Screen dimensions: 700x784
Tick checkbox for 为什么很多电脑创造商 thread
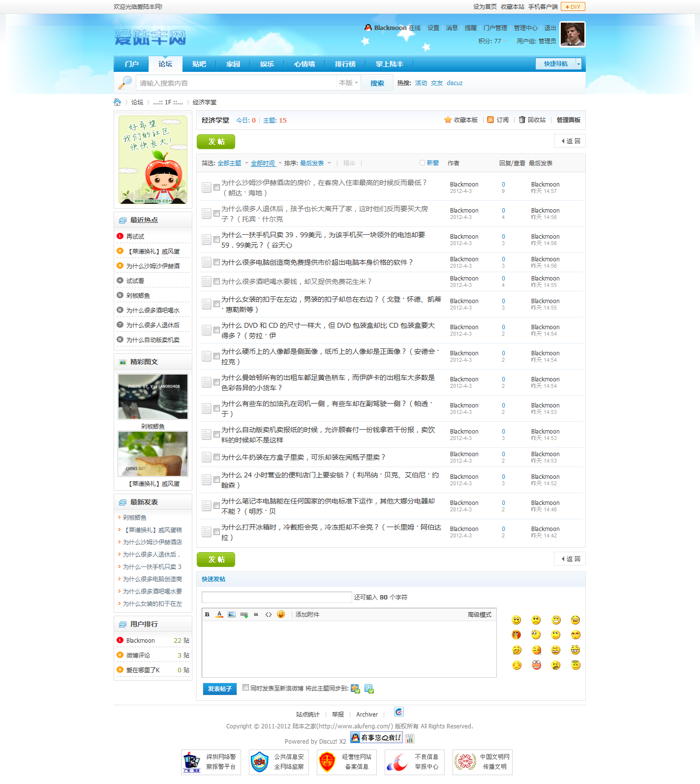[x=216, y=262]
